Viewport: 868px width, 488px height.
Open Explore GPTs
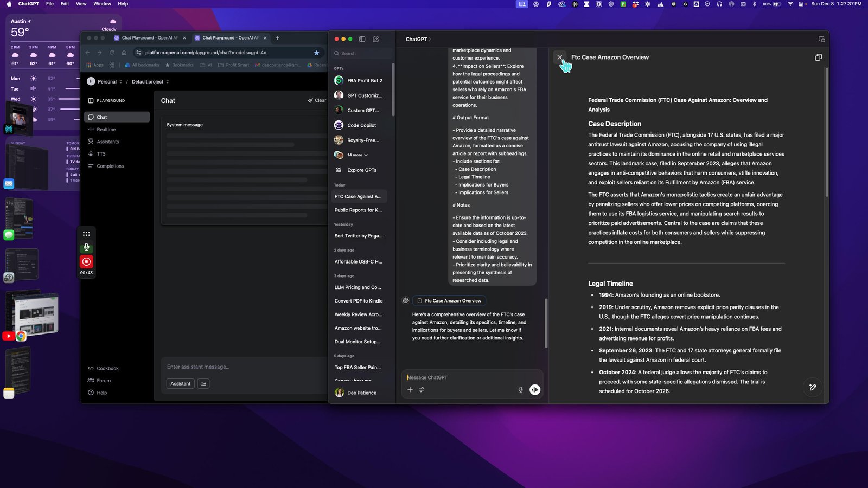[359, 170]
